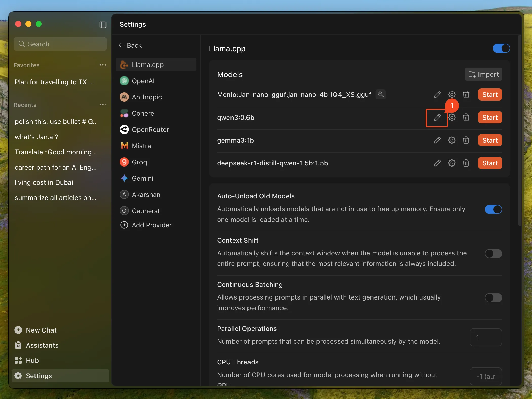
Task: Click the trash icon for qwen3:0.6b
Action: [466, 118]
